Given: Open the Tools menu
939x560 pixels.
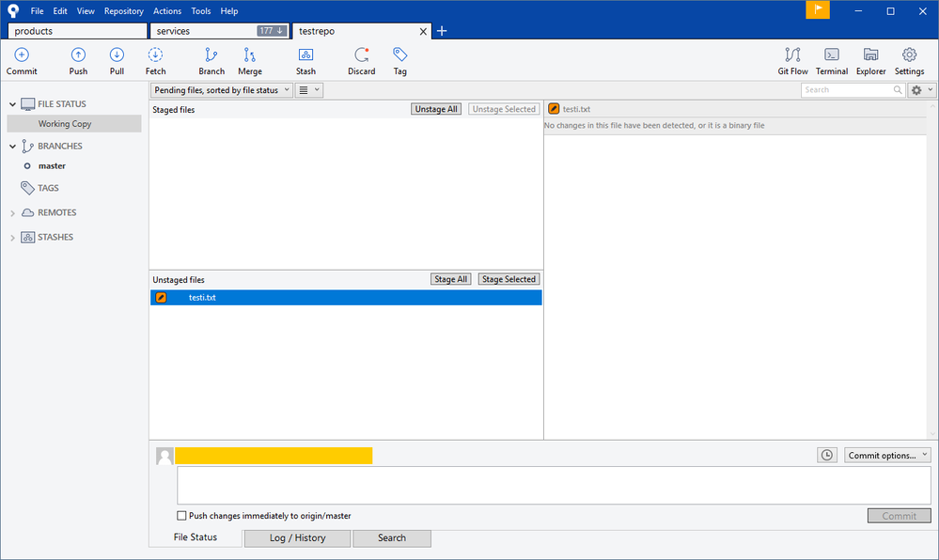Looking at the screenshot, I should pos(200,10).
